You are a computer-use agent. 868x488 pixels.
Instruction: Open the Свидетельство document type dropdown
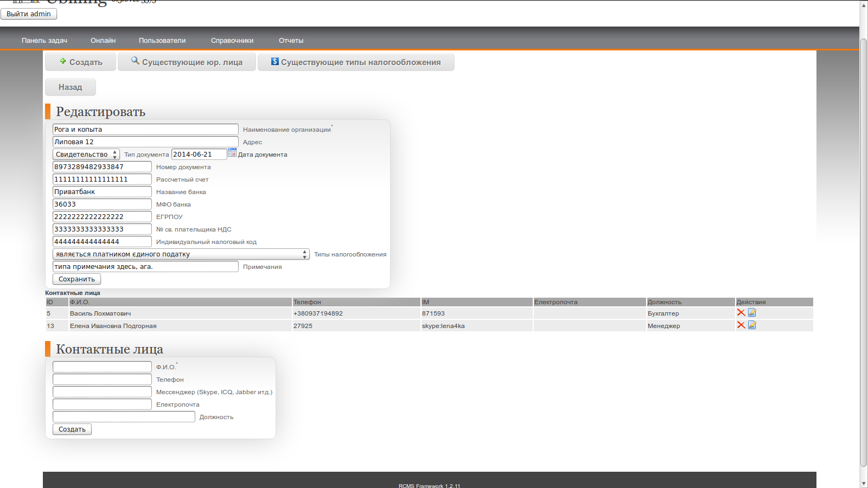click(x=86, y=155)
